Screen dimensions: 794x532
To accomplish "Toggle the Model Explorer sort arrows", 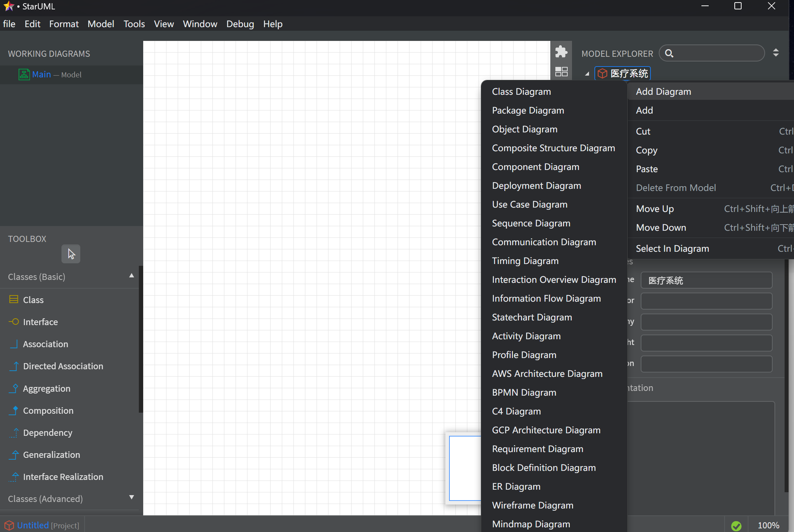I will click(776, 53).
